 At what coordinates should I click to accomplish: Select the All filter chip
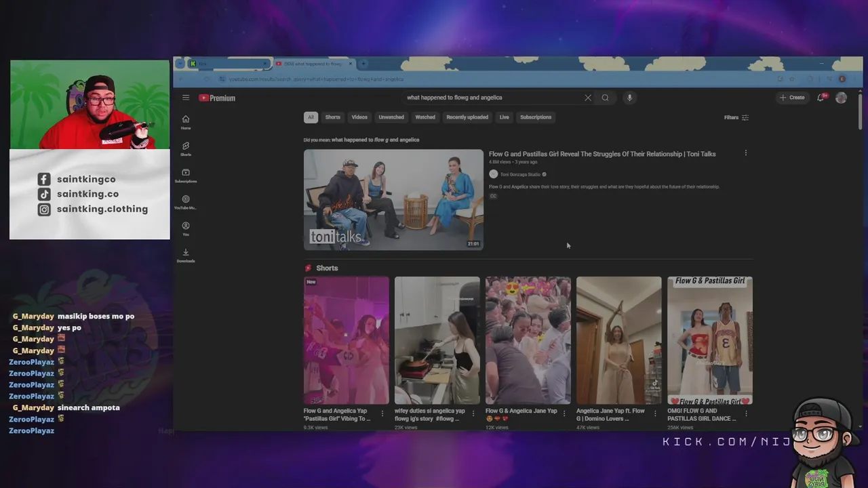[311, 117]
